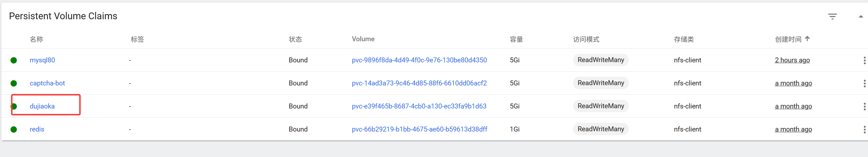Click the sort arrow next to 创建时间
Screen dimensions: 868x157
807,39
